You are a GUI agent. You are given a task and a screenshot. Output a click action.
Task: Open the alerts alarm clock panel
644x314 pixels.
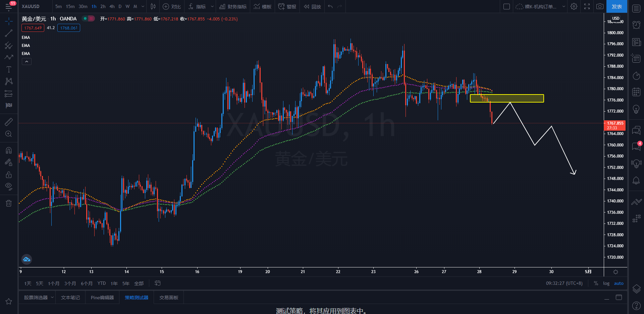(636, 25)
